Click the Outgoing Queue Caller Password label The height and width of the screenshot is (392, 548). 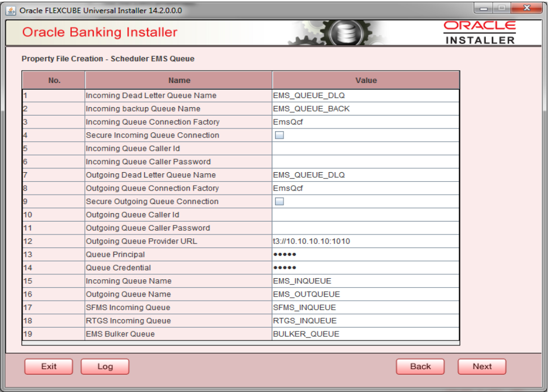tap(148, 228)
